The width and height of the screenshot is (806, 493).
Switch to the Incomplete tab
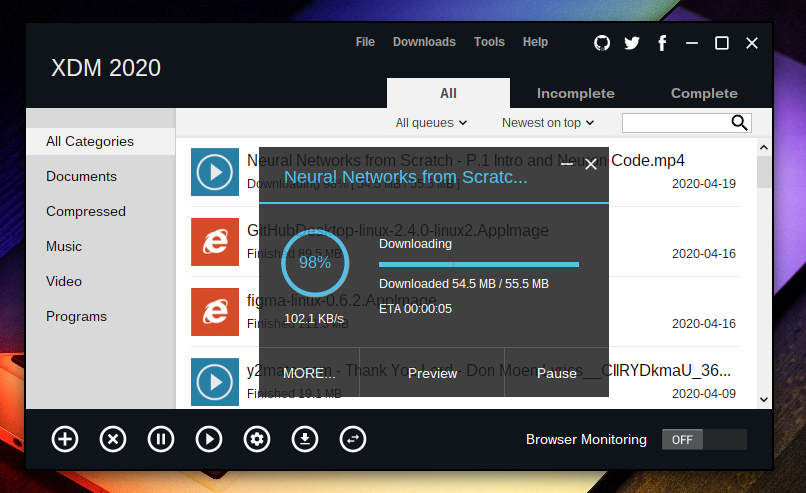coord(575,93)
